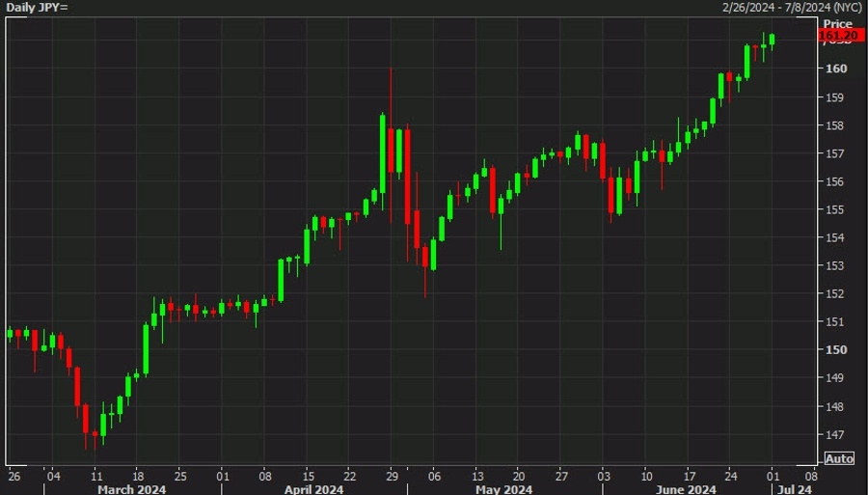Click the 17 date tick label
Screen dimensions: 868x495
[690, 476]
